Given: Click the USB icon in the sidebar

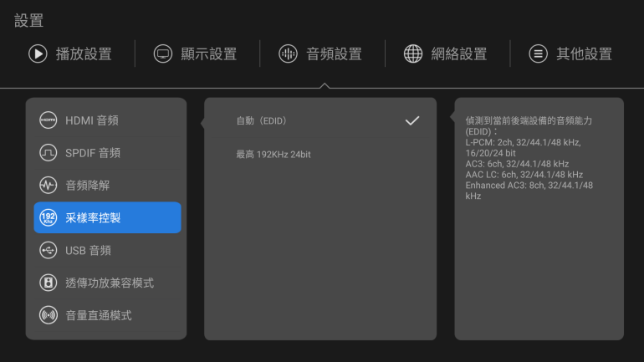Looking at the screenshot, I should click(48, 250).
